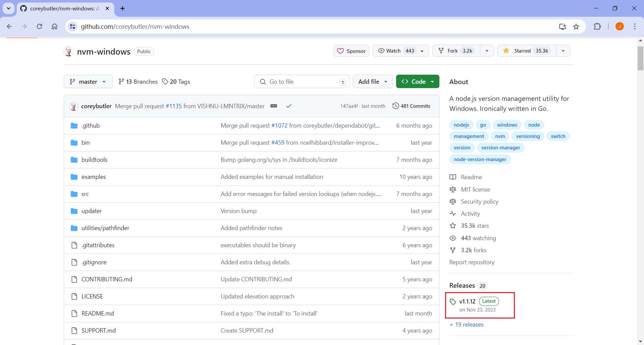Open site information icon in address bar

pyautogui.click(x=72, y=26)
